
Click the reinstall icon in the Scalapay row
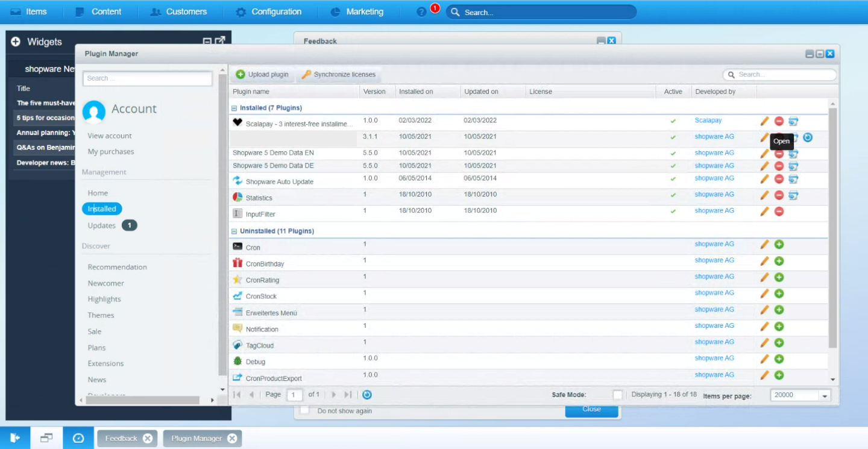pyautogui.click(x=793, y=121)
